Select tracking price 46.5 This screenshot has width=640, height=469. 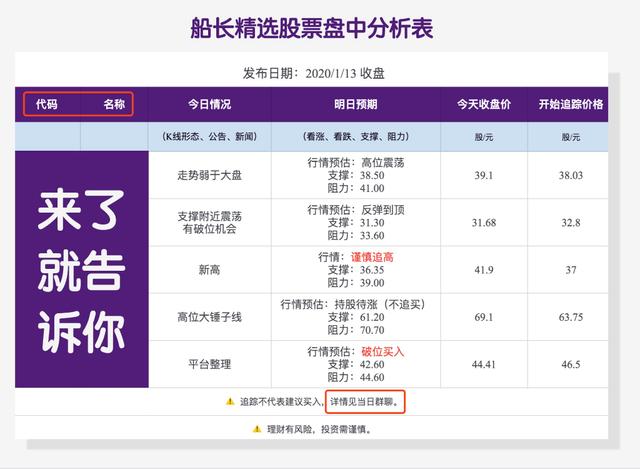pyautogui.click(x=571, y=365)
